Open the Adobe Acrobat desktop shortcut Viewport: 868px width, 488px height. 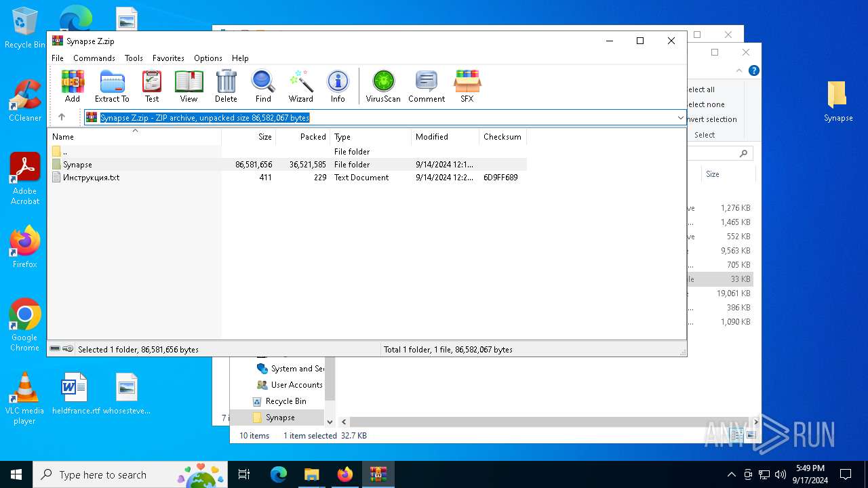click(x=25, y=179)
